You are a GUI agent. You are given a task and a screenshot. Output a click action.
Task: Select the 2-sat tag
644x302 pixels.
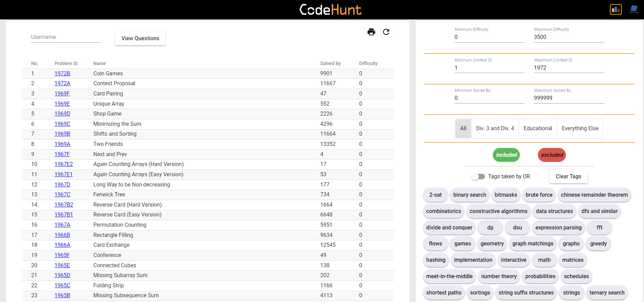point(435,195)
